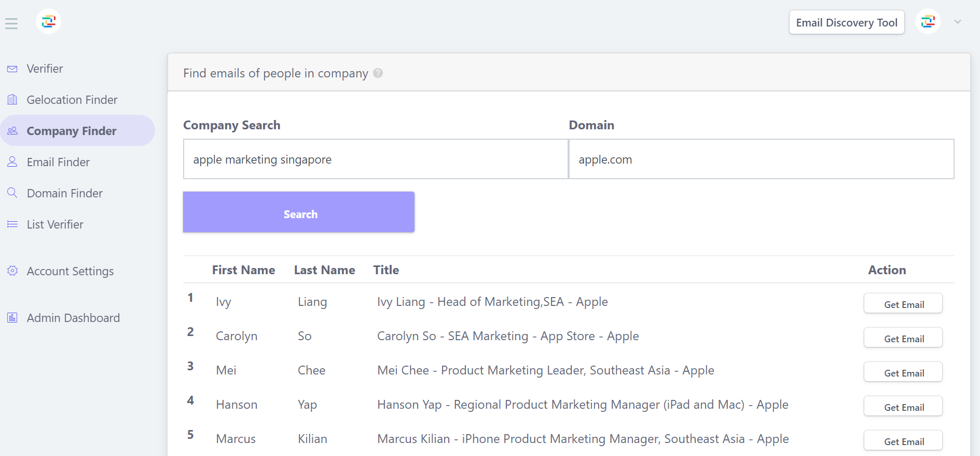Click the hamburger menu icon
980x456 pixels.
pyautogui.click(x=11, y=23)
